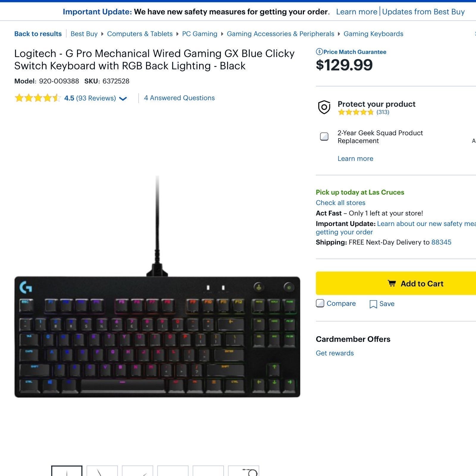Open the PC Gaming breadcrumb
Viewport: 476px width, 476px height.
click(x=200, y=34)
